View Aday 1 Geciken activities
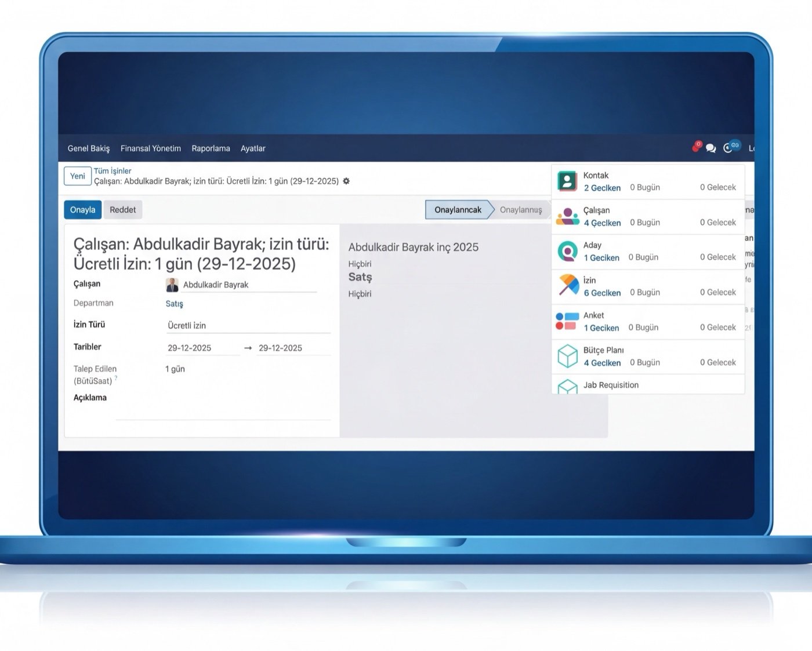 (x=601, y=258)
